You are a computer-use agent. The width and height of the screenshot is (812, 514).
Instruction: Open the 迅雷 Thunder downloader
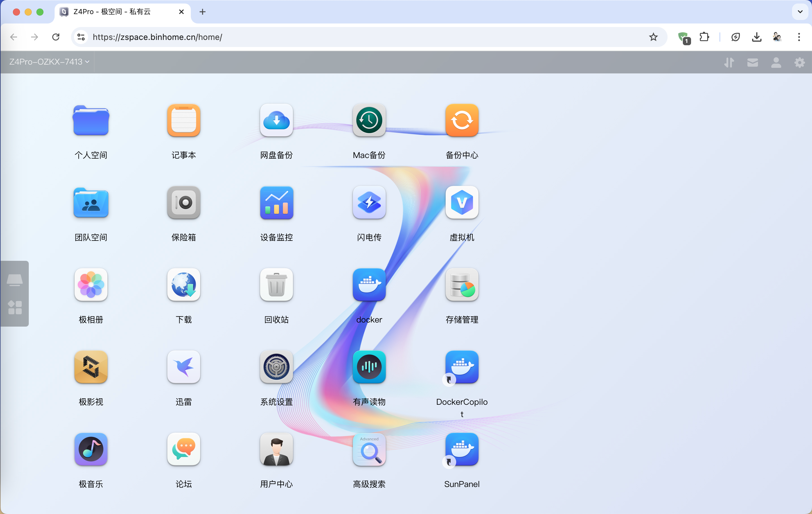click(183, 367)
